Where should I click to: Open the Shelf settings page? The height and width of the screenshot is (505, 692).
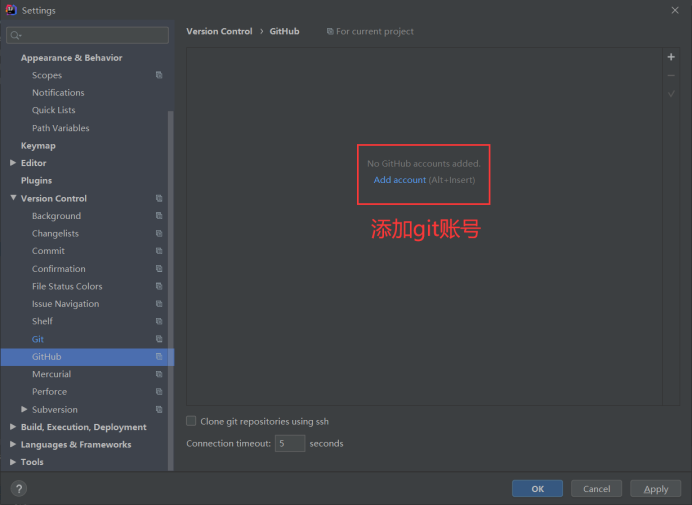(42, 321)
